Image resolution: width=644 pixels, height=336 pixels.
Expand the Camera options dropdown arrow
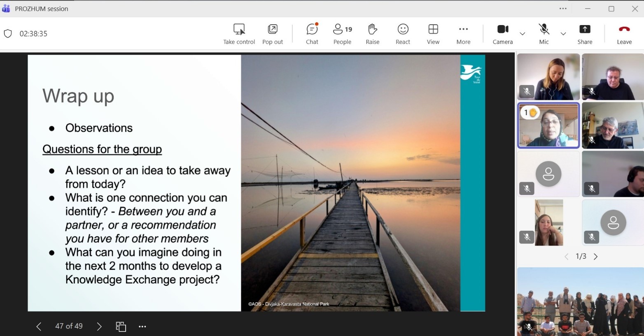(522, 34)
